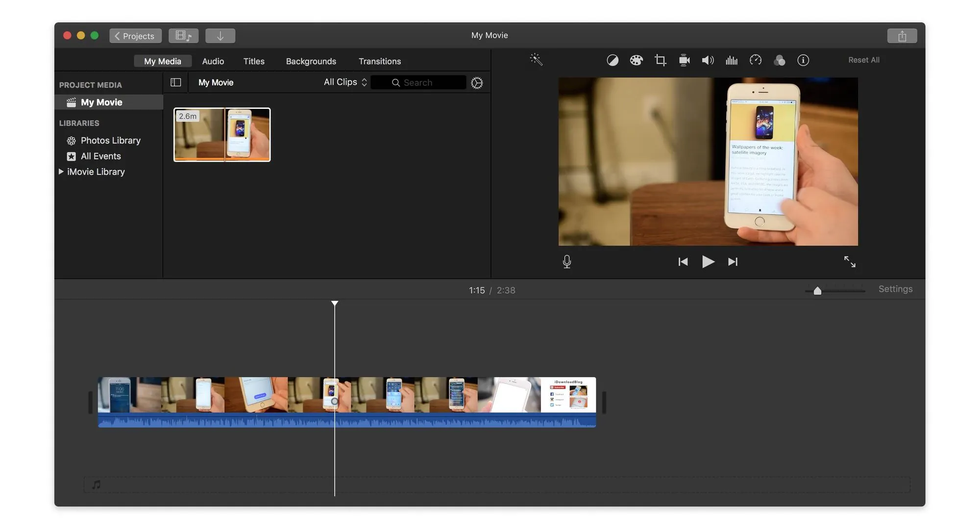Start voiceover recording with the microphone

tap(566, 261)
